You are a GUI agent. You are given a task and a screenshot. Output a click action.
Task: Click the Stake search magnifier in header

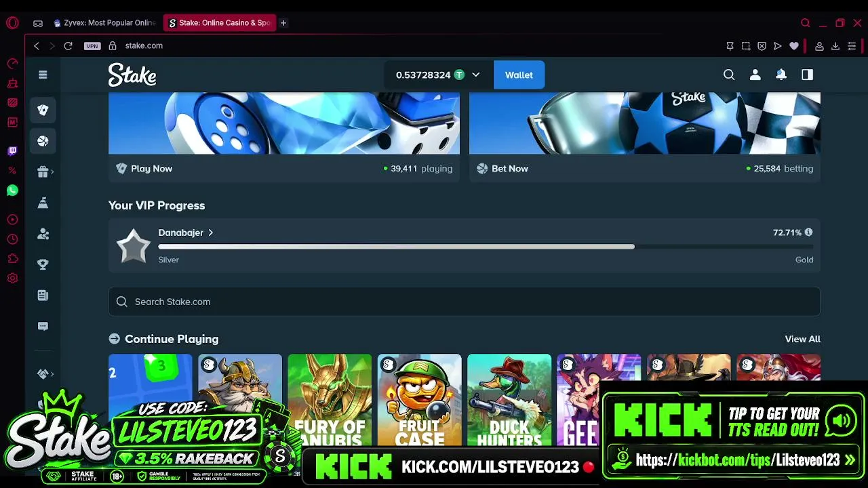(x=729, y=75)
